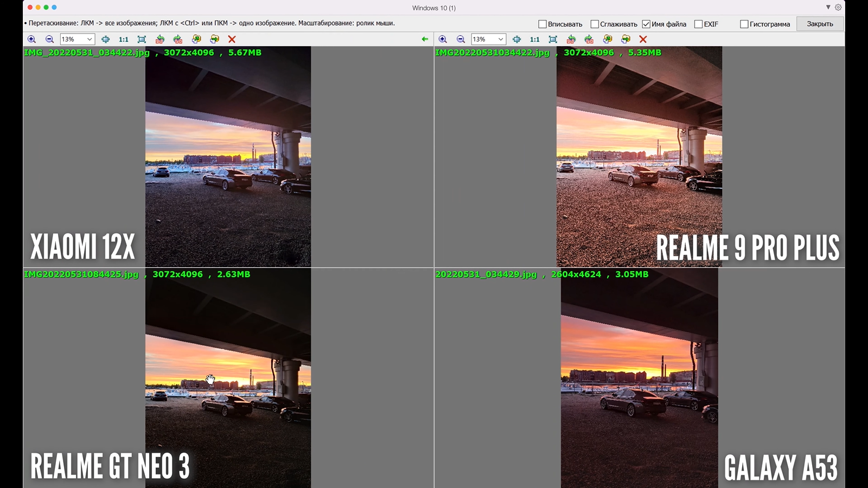Expand the right panel zoom percentage dropdown

[x=500, y=39]
